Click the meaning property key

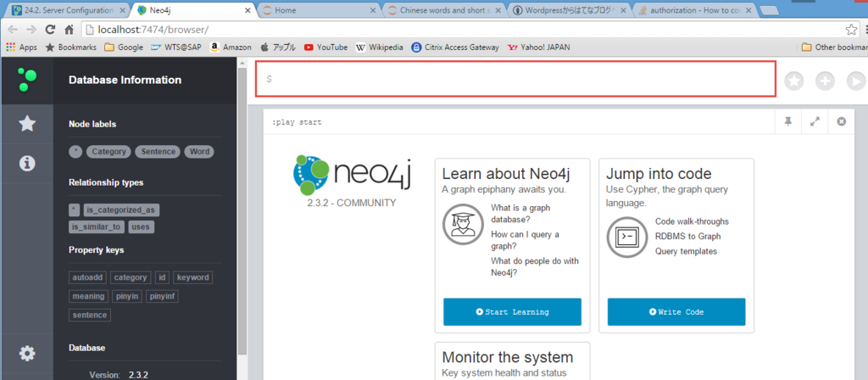[x=88, y=296]
